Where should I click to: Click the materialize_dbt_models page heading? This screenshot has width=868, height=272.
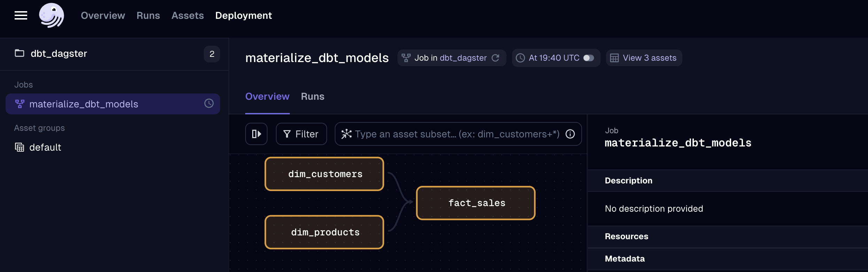tap(317, 58)
